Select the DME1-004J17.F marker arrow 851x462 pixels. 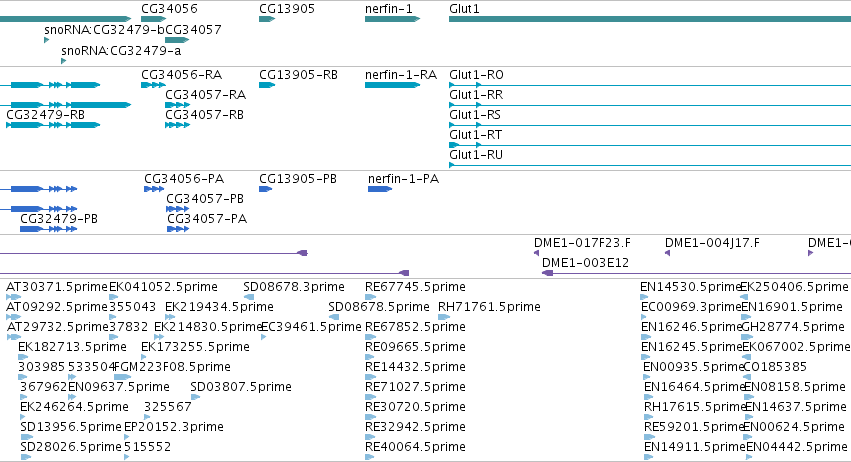668,253
